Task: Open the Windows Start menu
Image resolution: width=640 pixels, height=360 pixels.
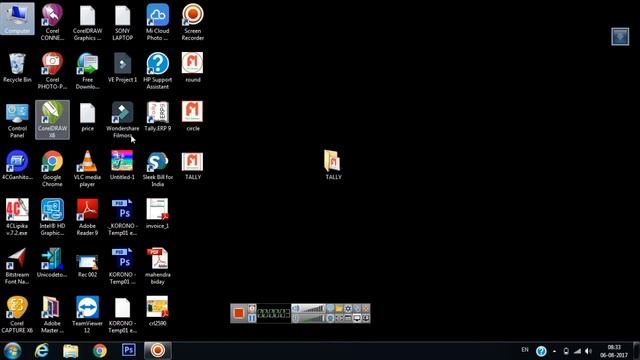Action: 12,351
